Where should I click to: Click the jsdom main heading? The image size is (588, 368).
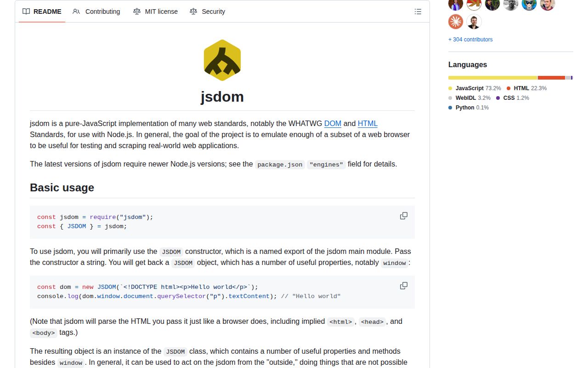pyautogui.click(x=222, y=97)
